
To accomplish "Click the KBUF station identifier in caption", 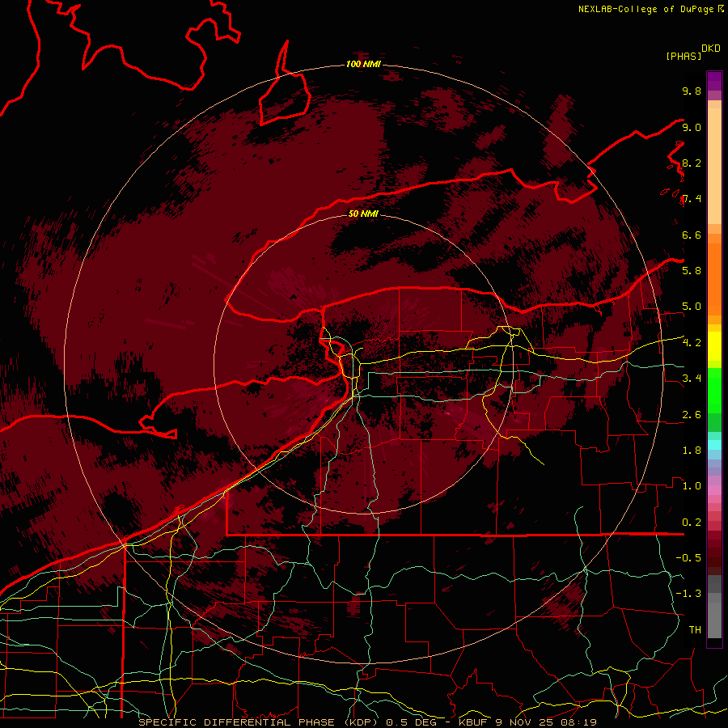I will [475, 722].
